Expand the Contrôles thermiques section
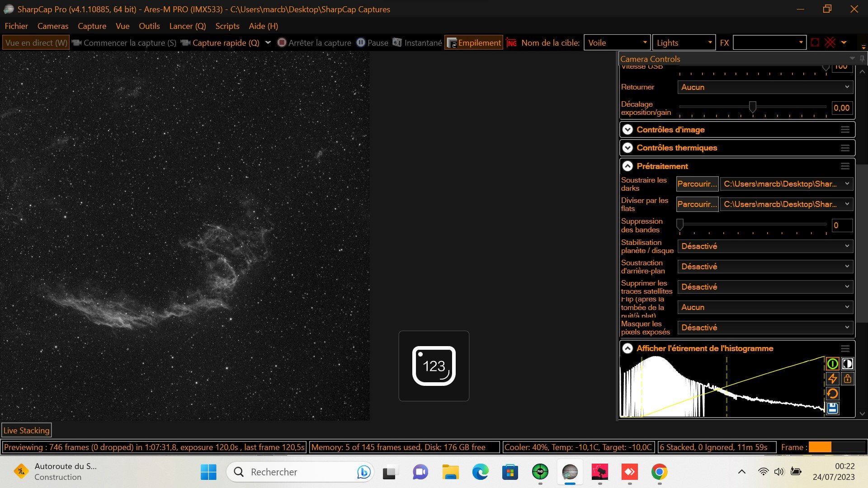The image size is (868, 488). coord(737,148)
